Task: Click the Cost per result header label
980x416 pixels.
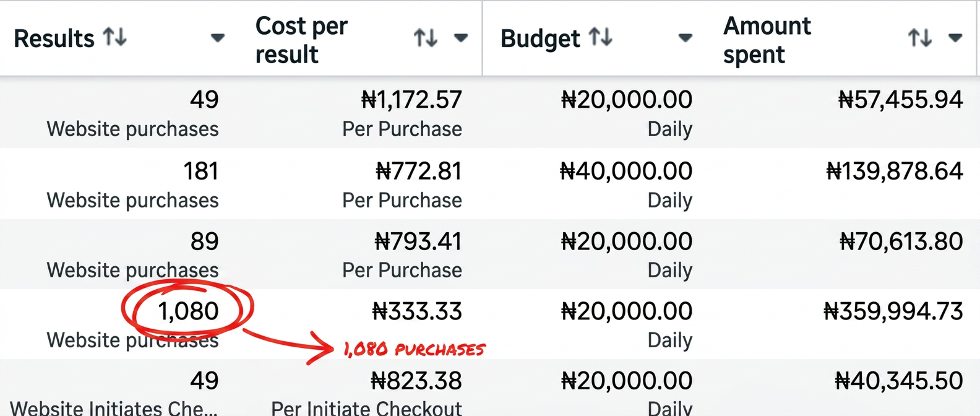Action: pyautogui.click(x=301, y=40)
